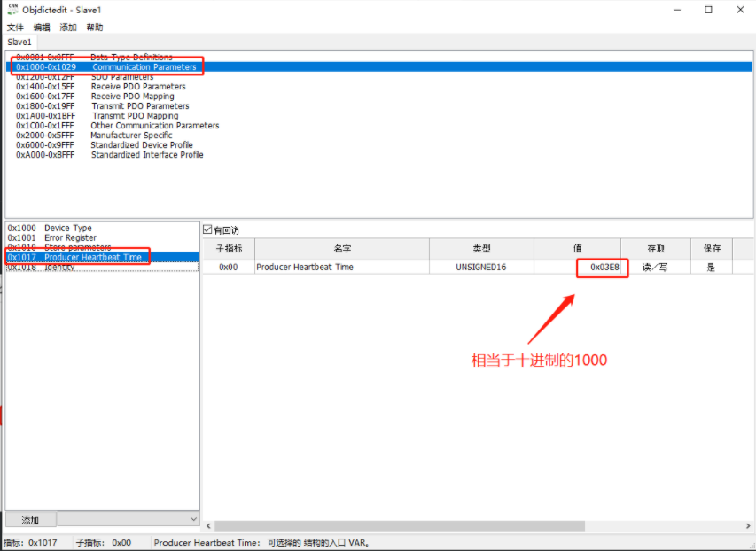Edit the value cell 0x03E8
The image size is (756, 551).
(577, 267)
